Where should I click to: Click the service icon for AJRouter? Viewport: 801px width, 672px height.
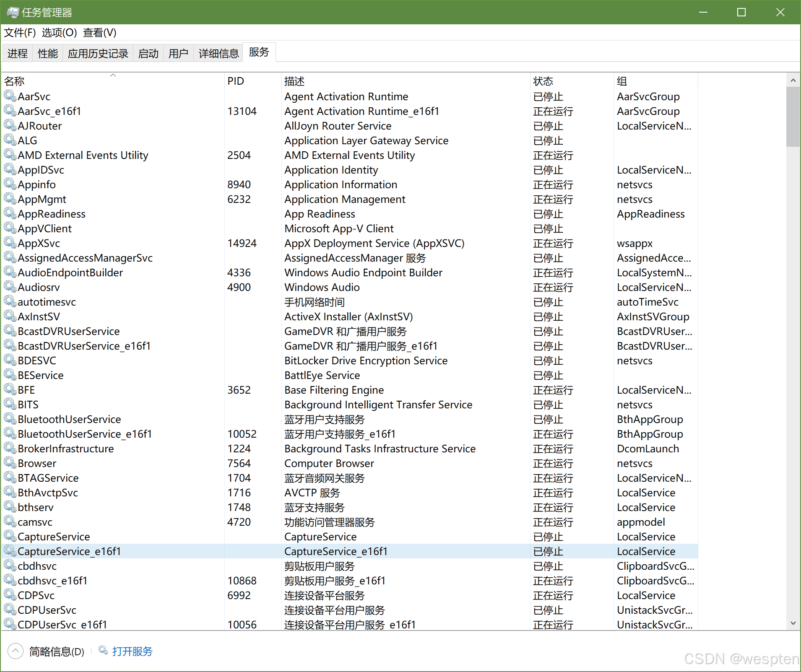coord(10,125)
